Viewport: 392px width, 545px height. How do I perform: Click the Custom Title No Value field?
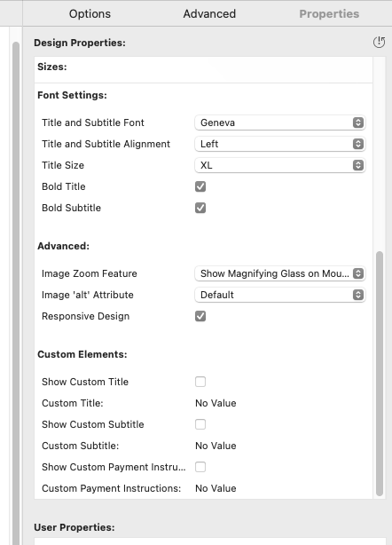(x=216, y=403)
